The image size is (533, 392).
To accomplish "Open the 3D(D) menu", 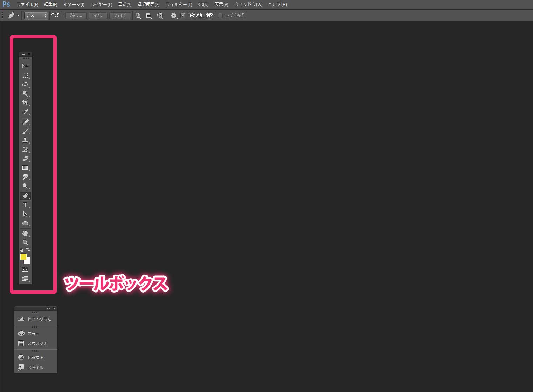I will click(203, 5).
